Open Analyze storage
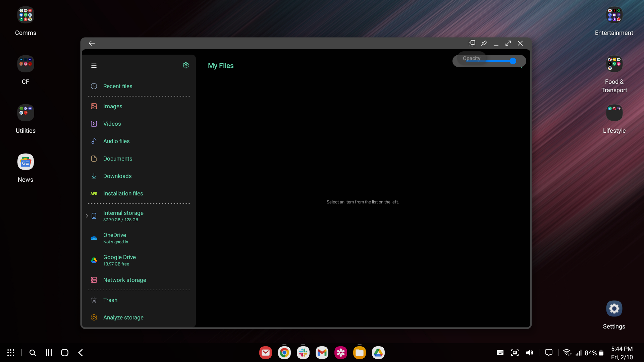The image size is (644, 362). tap(123, 317)
